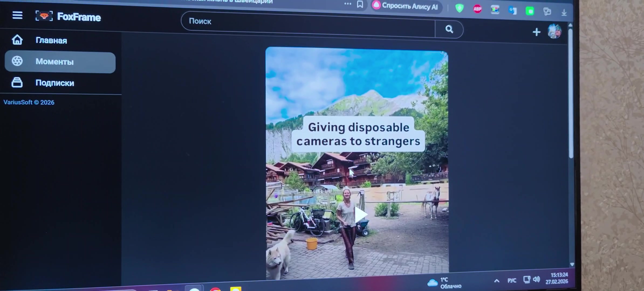Image resolution: width=644 pixels, height=291 pixels.
Task: Open the red ABP adblock extension
Action: 477,9
